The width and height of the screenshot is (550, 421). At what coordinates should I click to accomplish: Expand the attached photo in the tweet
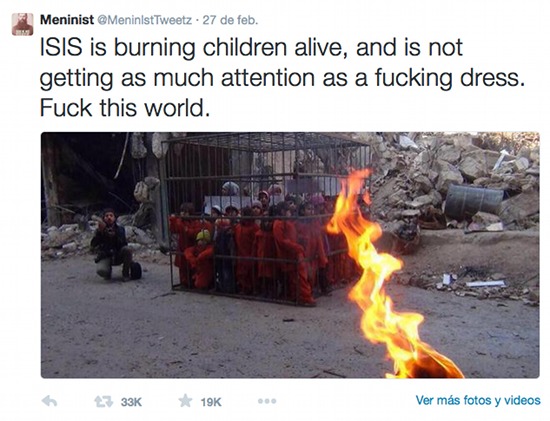pos(290,255)
